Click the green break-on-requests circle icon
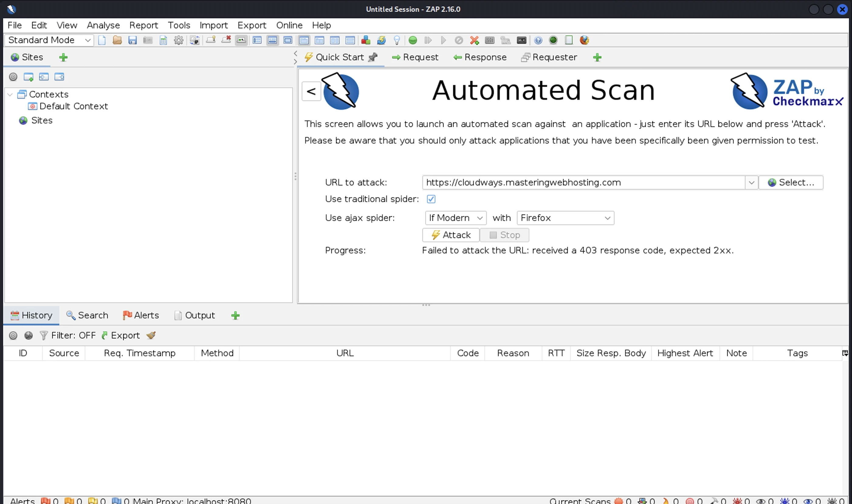Viewport: 852px width, 504px height. point(413,40)
